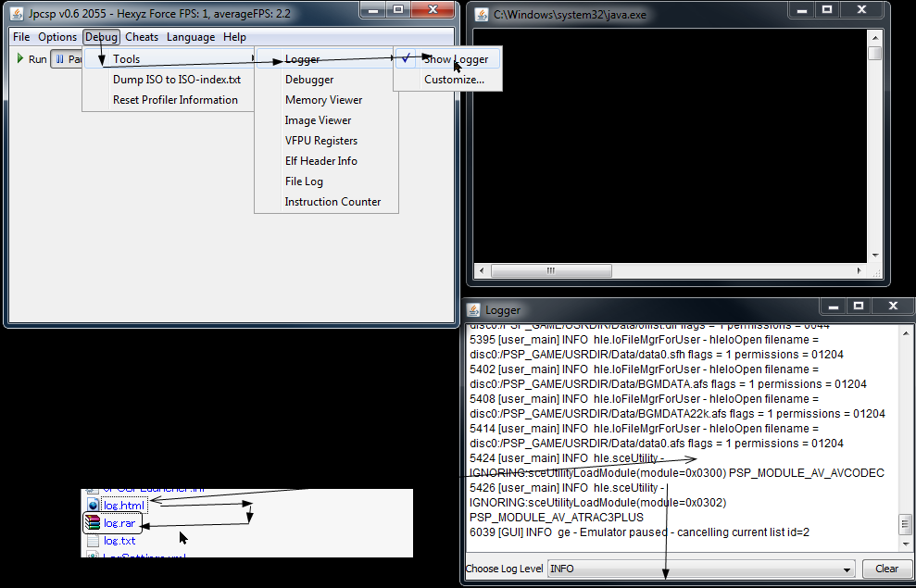Select Customize... in Logger submenu
This screenshot has width=916, height=588.
[448, 80]
